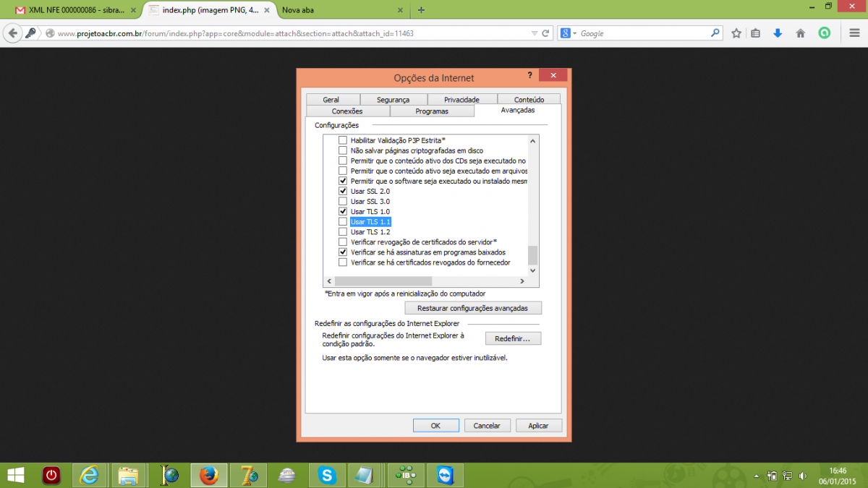Click Restaurar configurações avançadas button
Viewport: 868px width, 488px height.
(x=472, y=308)
